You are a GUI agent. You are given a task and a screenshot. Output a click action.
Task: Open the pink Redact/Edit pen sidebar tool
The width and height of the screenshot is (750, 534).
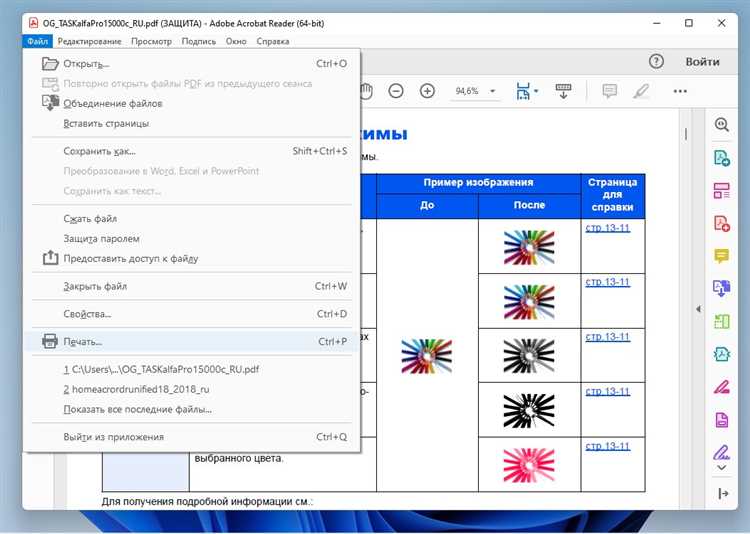pyautogui.click(x=721, y=387)
